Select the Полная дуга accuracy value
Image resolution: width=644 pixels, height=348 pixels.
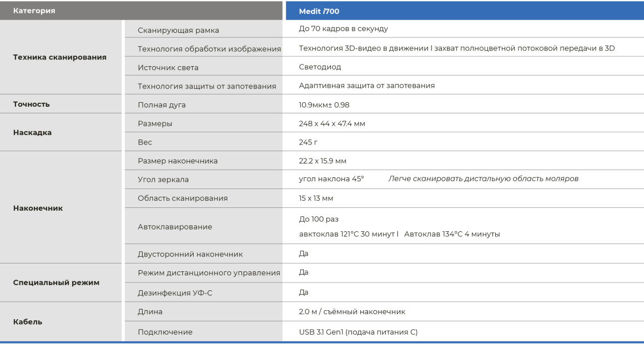pos(324,105)
